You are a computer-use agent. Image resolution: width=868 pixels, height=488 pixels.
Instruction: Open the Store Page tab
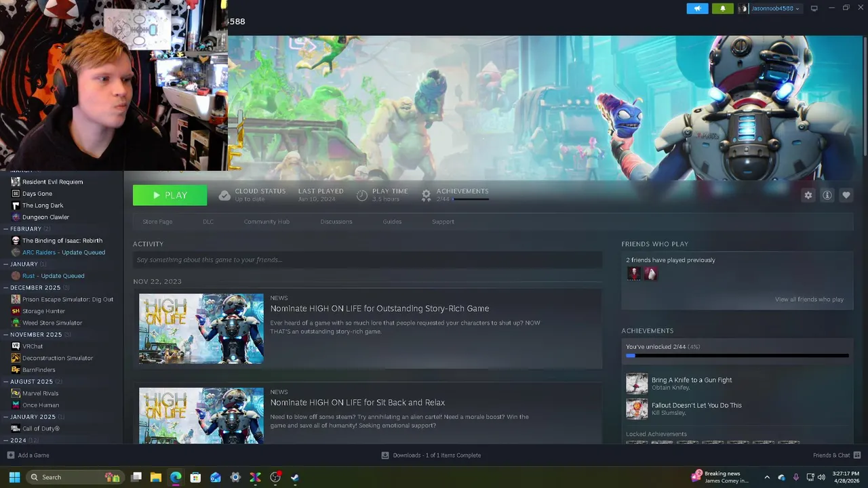click(x=157, y=222)
